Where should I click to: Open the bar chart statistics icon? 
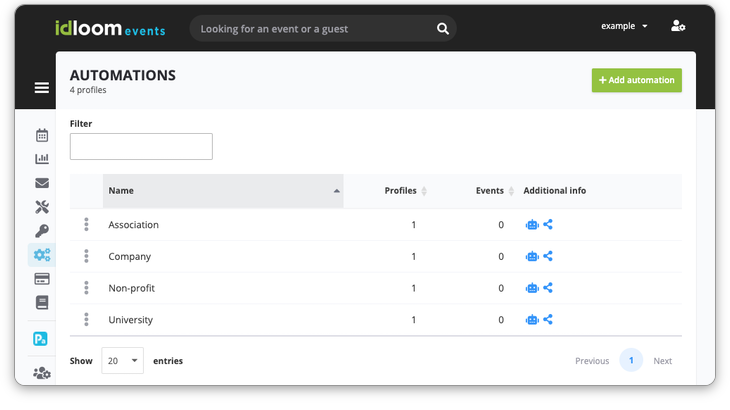point(42,159)
